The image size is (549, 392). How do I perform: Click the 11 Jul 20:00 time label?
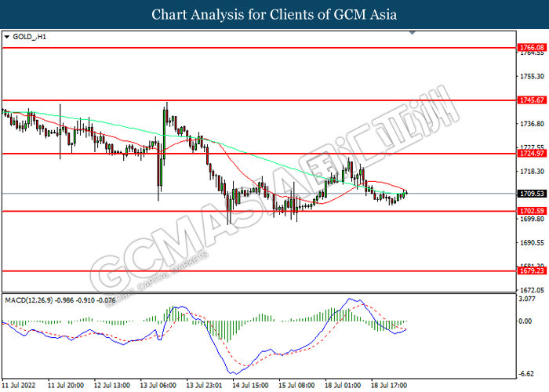(x=65, y=386)
